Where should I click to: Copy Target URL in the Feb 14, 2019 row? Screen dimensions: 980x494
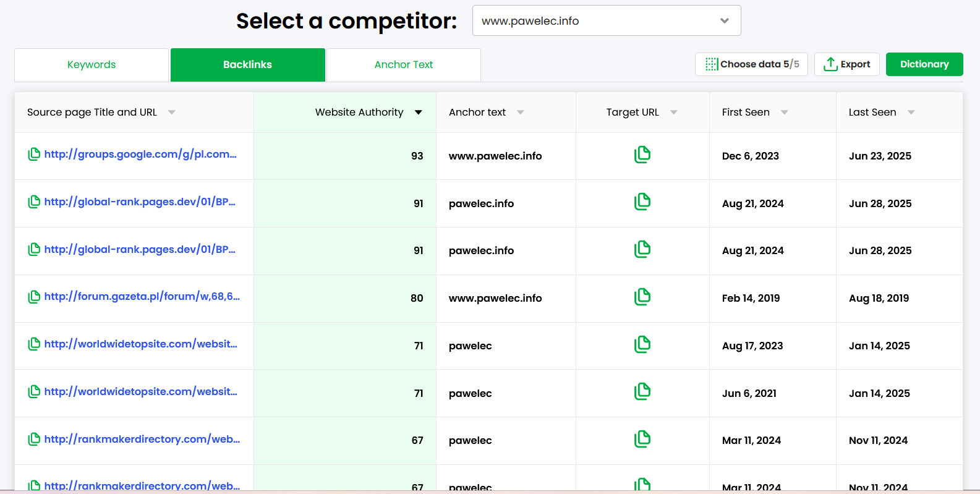(x=642, y=297)
